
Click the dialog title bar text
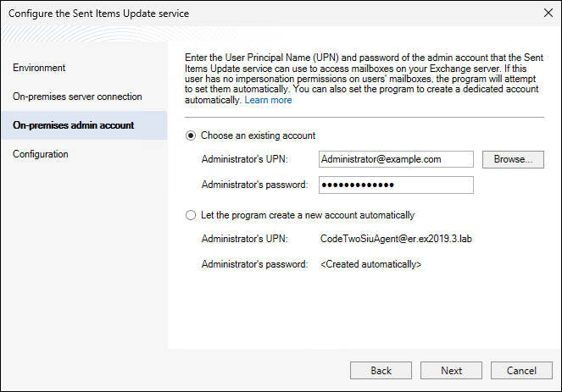[99, 14]
